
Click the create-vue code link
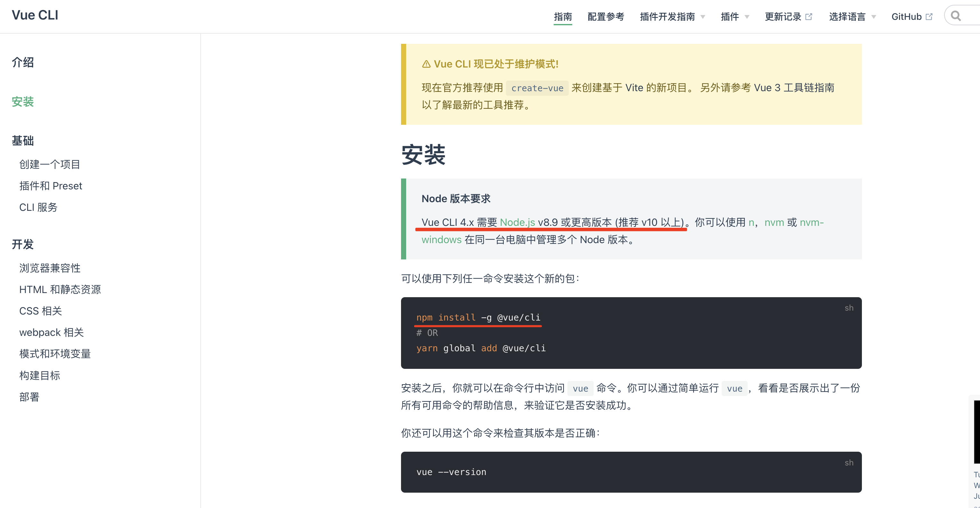click(537, 88)
